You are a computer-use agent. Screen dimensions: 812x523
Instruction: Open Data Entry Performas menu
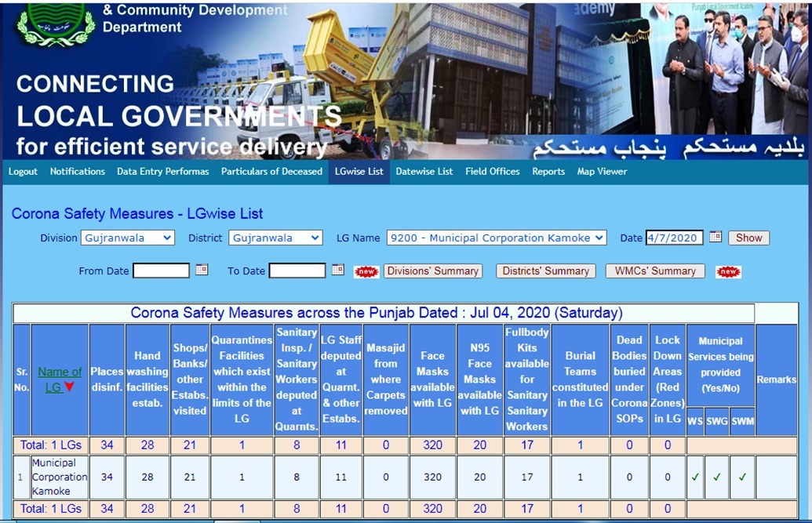coord(162,172)
